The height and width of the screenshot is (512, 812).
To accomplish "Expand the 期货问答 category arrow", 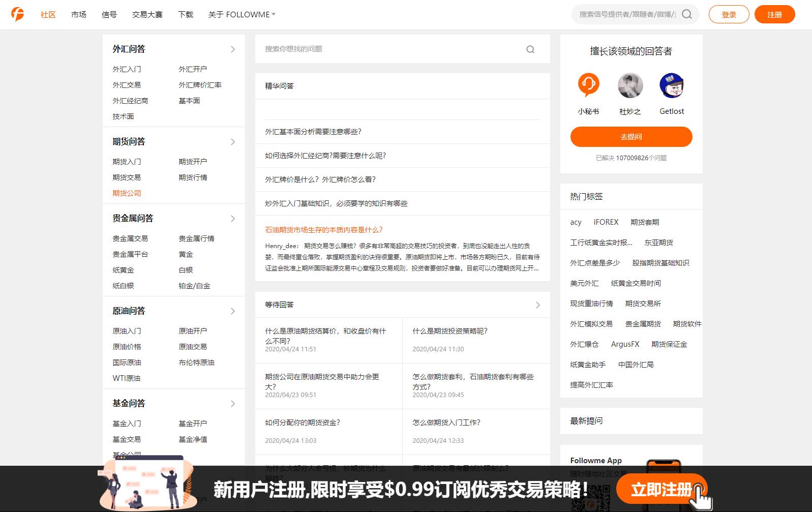I will [x=233, y=142].
